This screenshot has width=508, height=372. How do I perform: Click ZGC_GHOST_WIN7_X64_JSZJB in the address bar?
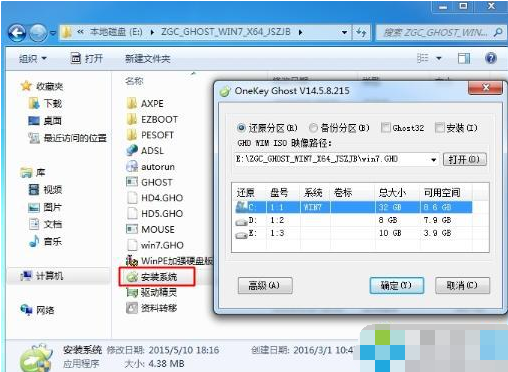pyautogui.click(x=226, y=32)
